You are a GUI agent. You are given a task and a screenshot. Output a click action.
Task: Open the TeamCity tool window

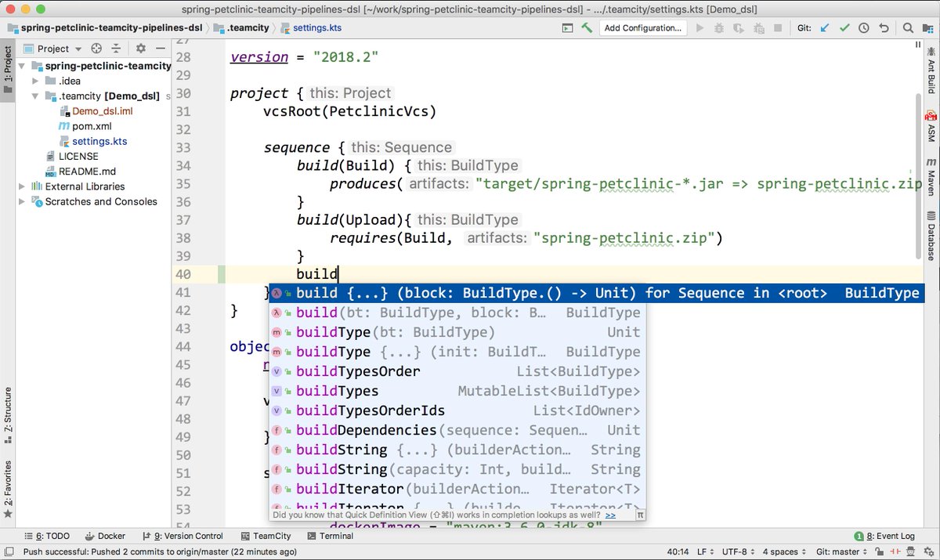[x=265, y=536]
